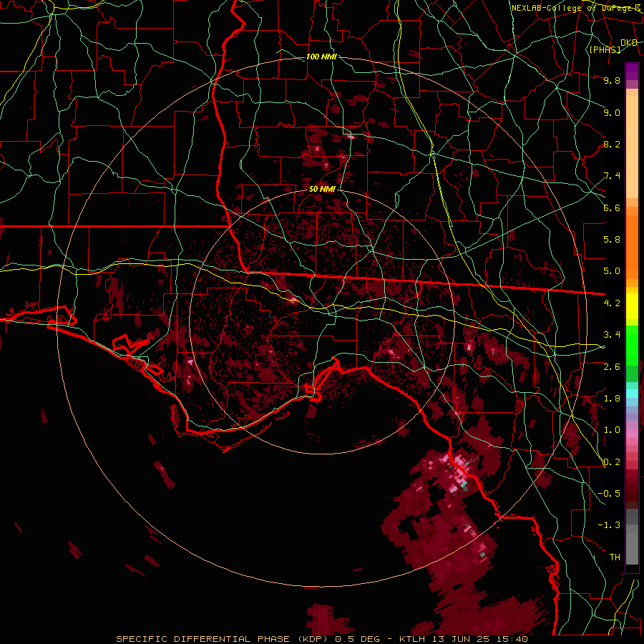Click the 5.0 legend value
Viewport: 644px width, 644px height.
tap(612, 271)
